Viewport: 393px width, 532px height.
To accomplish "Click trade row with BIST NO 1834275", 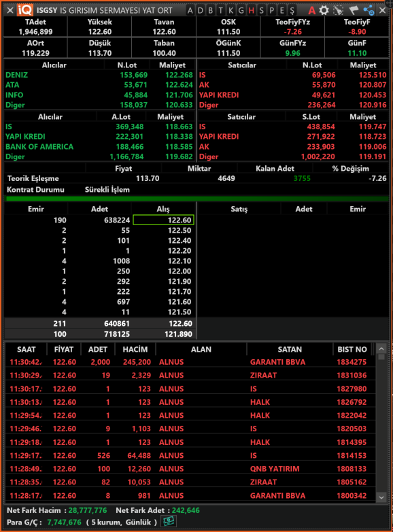I will [x=190, y=362].
